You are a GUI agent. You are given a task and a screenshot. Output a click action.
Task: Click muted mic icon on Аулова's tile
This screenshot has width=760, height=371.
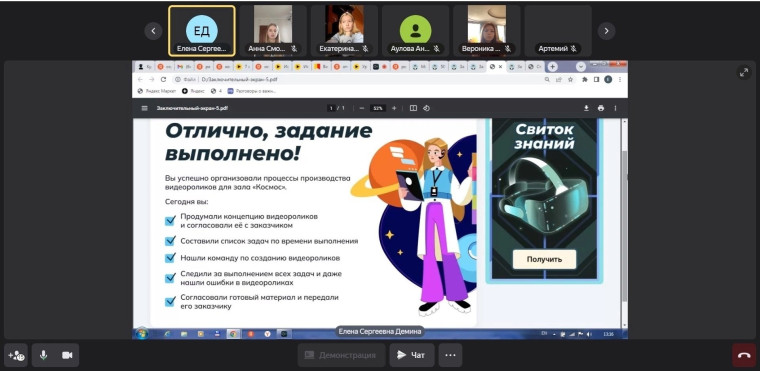tap(436, 48)
